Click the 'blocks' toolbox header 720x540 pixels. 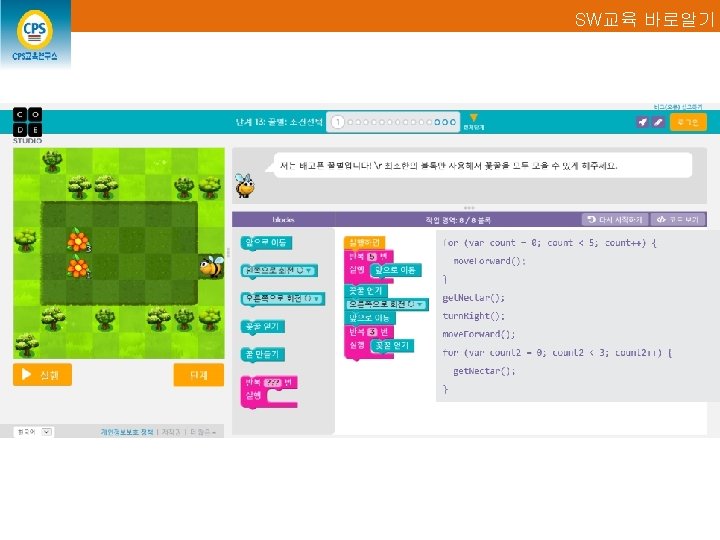[283, 219]
